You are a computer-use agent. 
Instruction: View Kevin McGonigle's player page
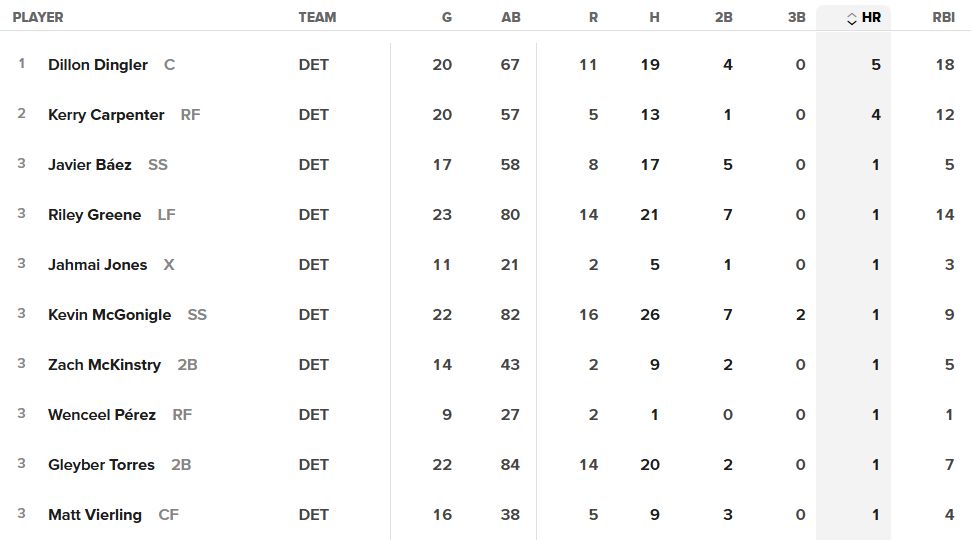tap(110, 315)
